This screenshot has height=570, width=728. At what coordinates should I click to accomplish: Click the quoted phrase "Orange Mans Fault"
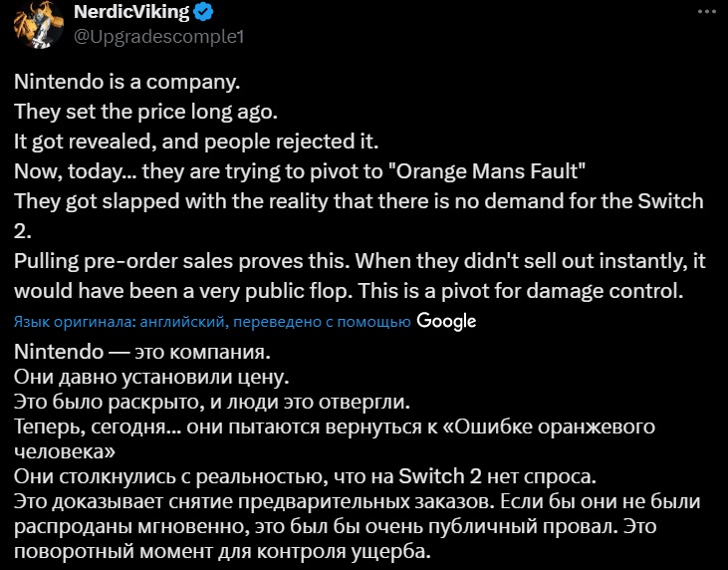coord(484,171)
